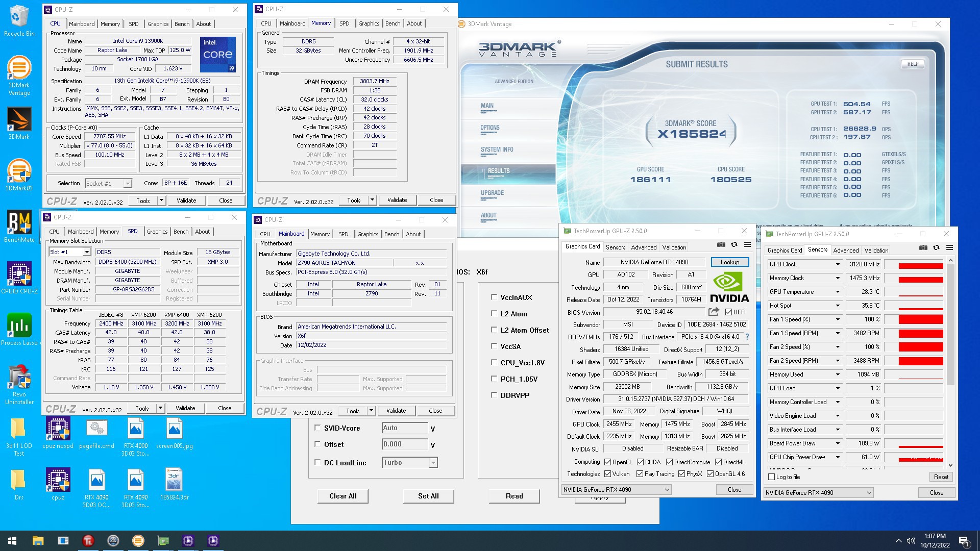Toggle the SVID-Vcore checkbox

[317, 428]
